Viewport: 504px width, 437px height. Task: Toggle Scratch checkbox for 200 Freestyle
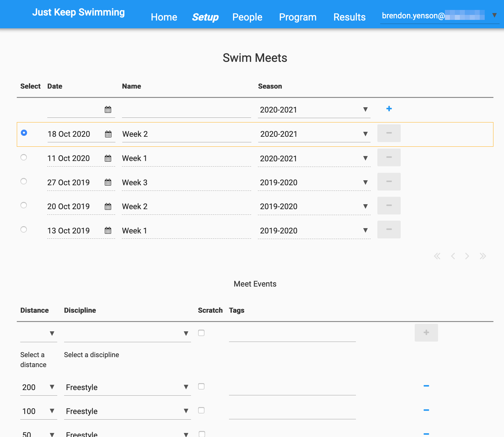click(x=201, y=386)
